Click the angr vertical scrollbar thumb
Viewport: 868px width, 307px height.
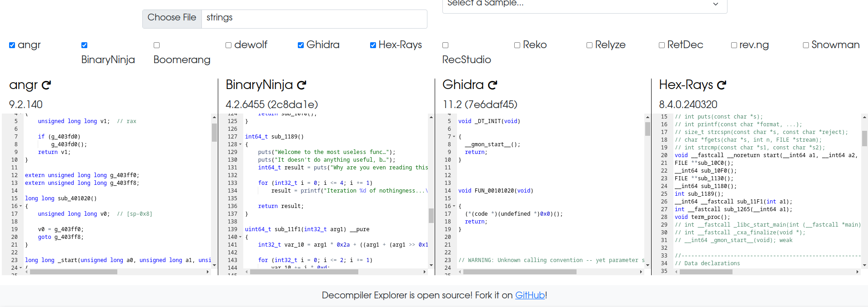click(x=214, y=133)
